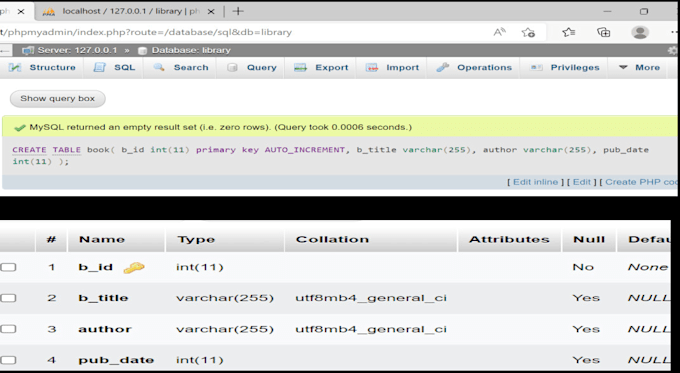Click the b_title column name
This screenshot has height=373, width=680.
[x=103, y=298]
